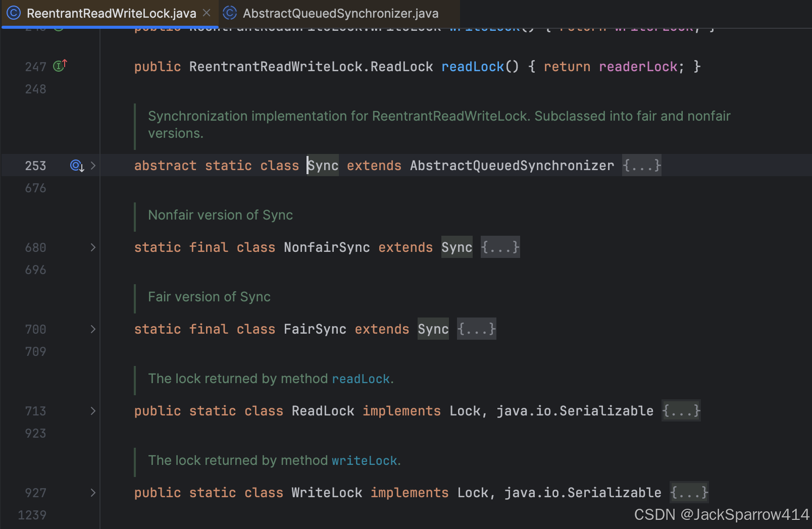Expand the folded Sync class chevron
The width and height of the screenshot is (812, 529).
[93, 166]
